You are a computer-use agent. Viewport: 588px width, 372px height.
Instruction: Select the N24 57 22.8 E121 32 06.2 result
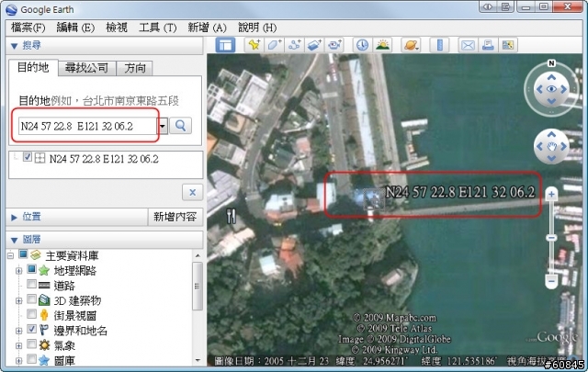[x=104, y=159]
